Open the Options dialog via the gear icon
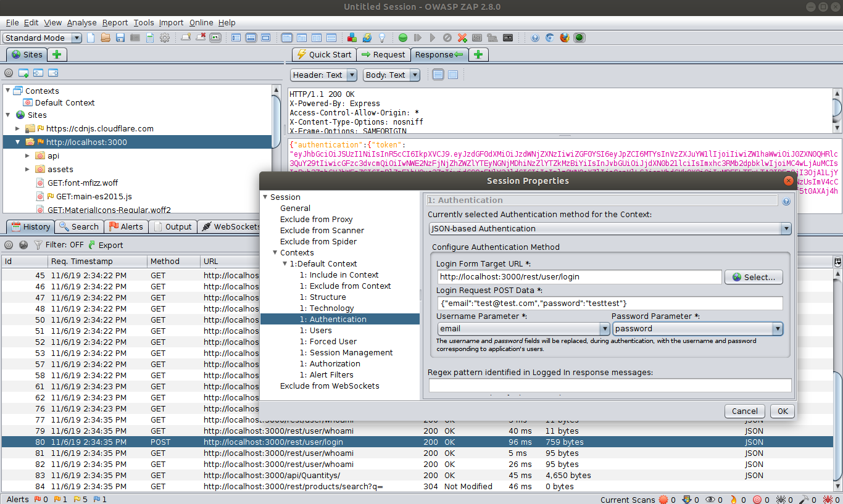Screen dimensions: 843x504 click(165, 38)
